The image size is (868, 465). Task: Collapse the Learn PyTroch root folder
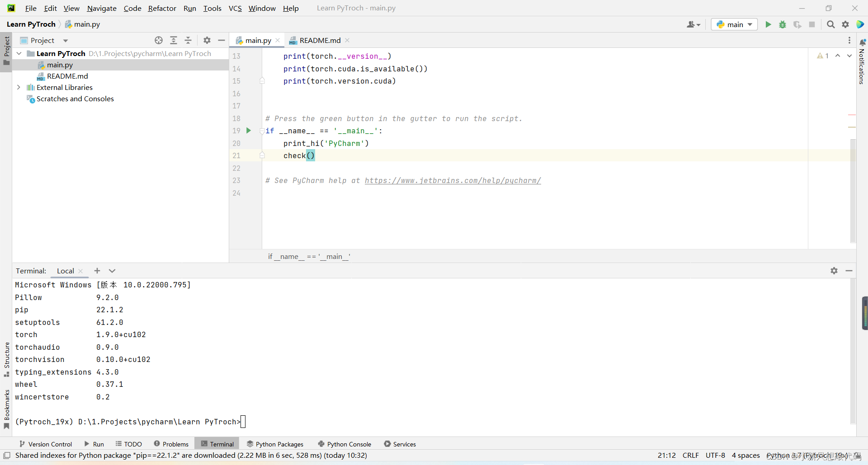click(x=19, y=53)
